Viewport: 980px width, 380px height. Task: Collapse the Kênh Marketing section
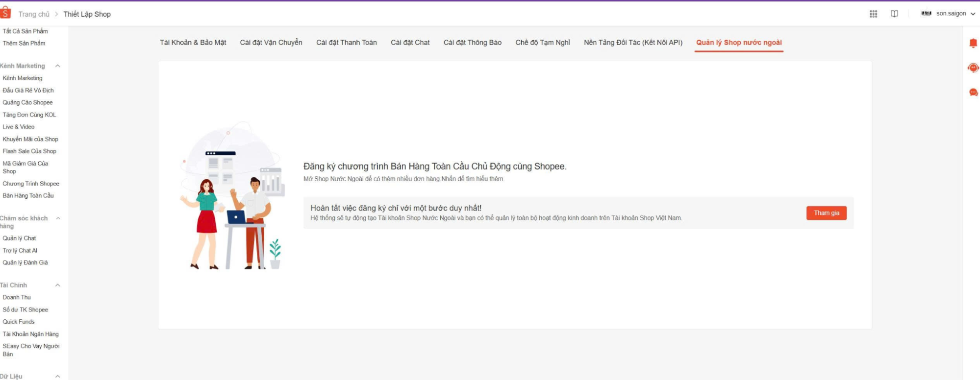58,66
